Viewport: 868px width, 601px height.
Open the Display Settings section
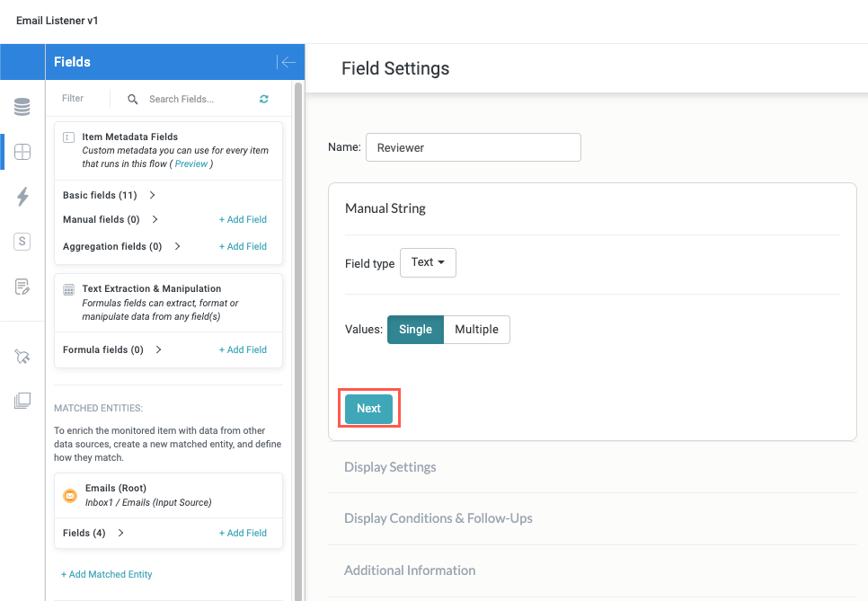pos(390,467)
